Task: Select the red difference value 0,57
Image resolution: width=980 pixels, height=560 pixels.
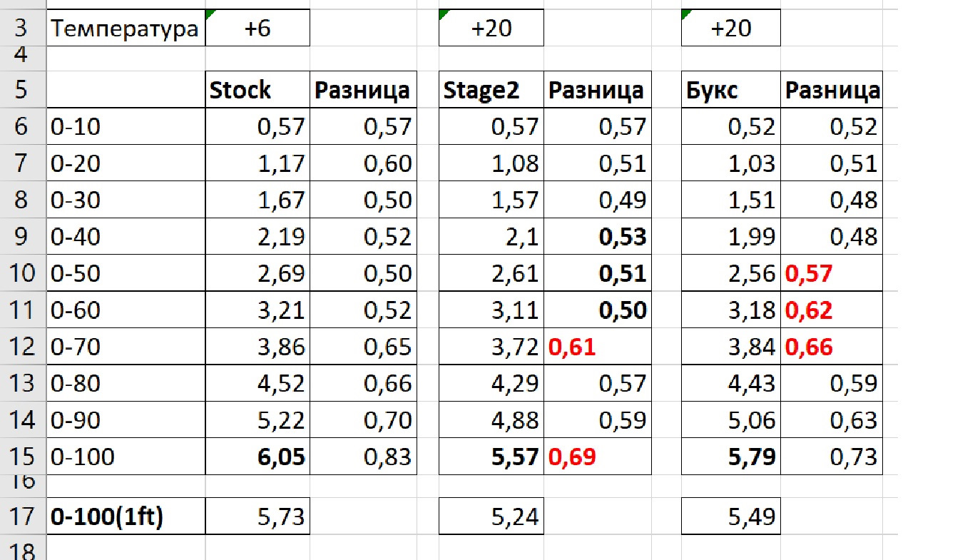Action: point(832,273)
